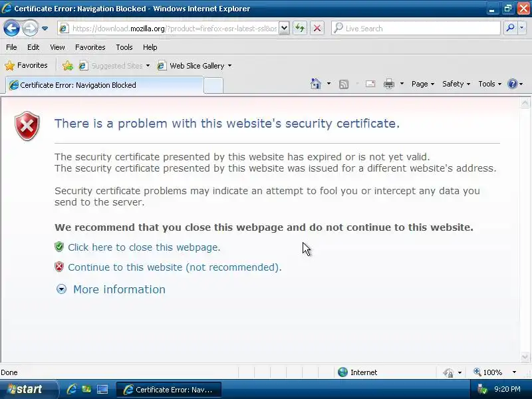Screen dimensions: 532x399
Task: Open the Page command menu
Action: tap(423, 84)
